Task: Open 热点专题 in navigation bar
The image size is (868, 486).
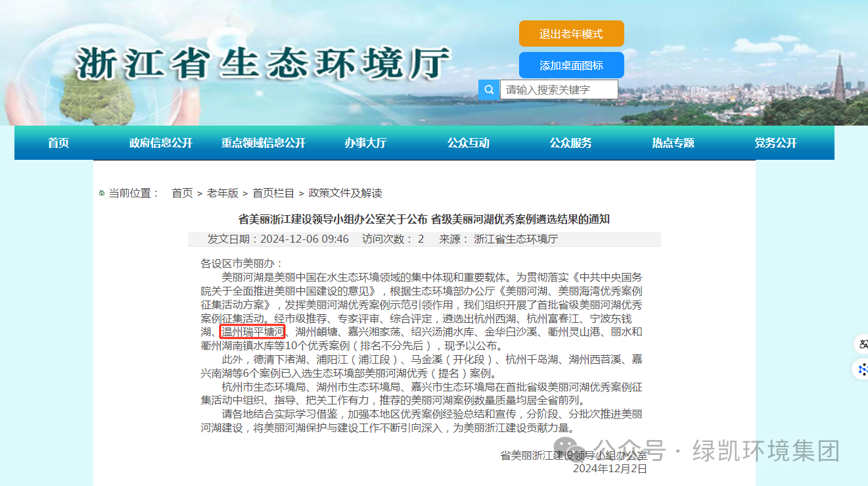Action: tap(674, 143)
